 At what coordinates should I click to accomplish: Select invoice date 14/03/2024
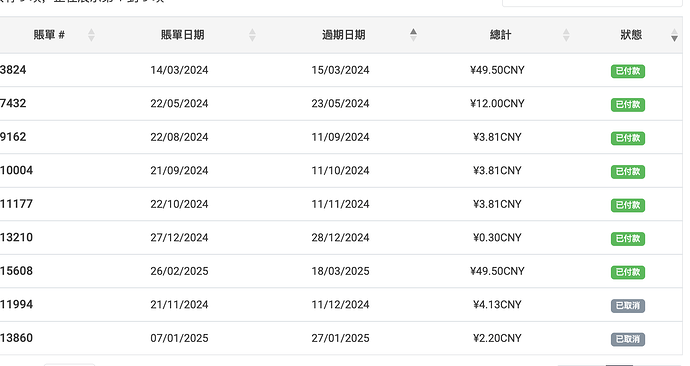179,70
